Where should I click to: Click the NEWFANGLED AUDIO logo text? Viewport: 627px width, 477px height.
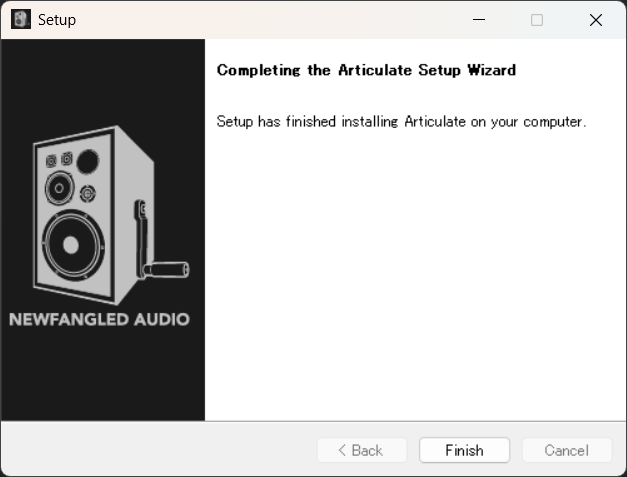coord(99,320)
